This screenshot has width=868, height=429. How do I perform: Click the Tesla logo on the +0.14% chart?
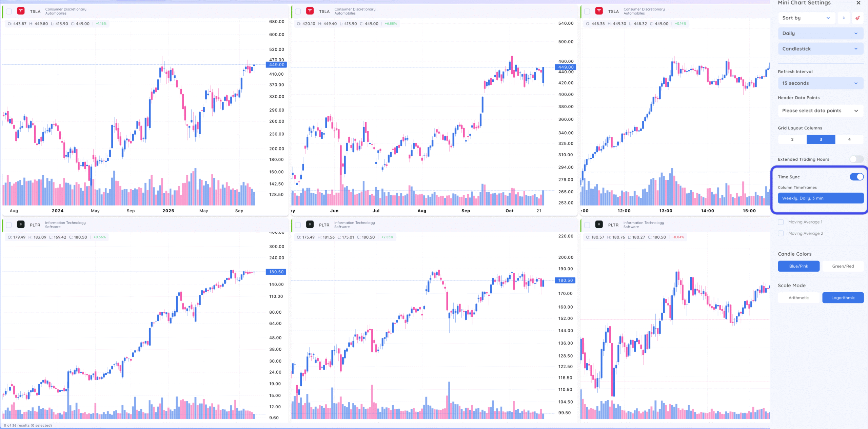click(x=599, y=11)
